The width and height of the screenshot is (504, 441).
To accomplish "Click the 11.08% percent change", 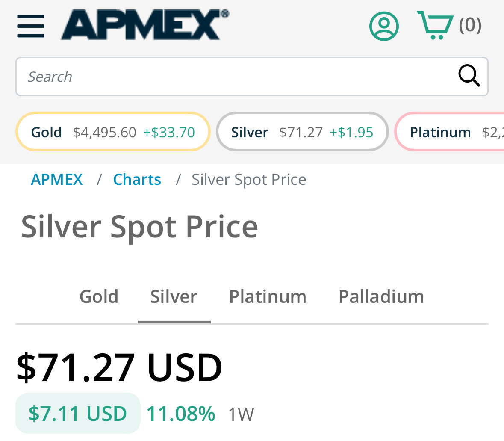I will point(180,414).
